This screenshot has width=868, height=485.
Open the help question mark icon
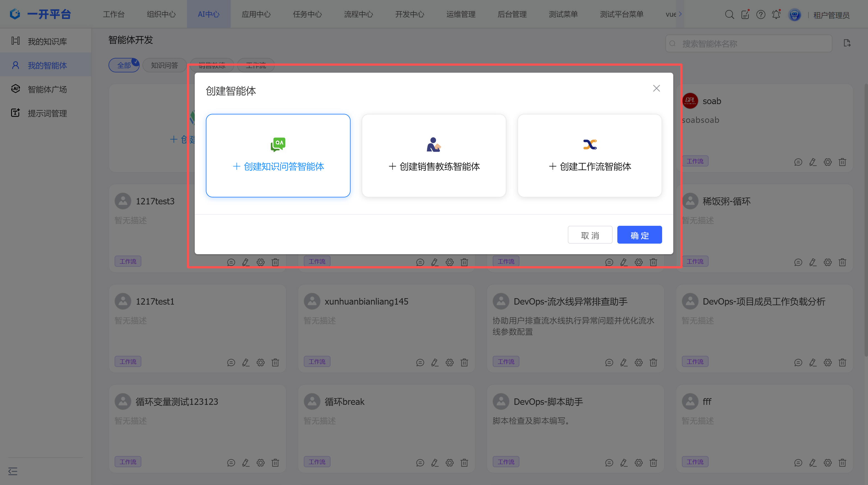pos(761,14)
